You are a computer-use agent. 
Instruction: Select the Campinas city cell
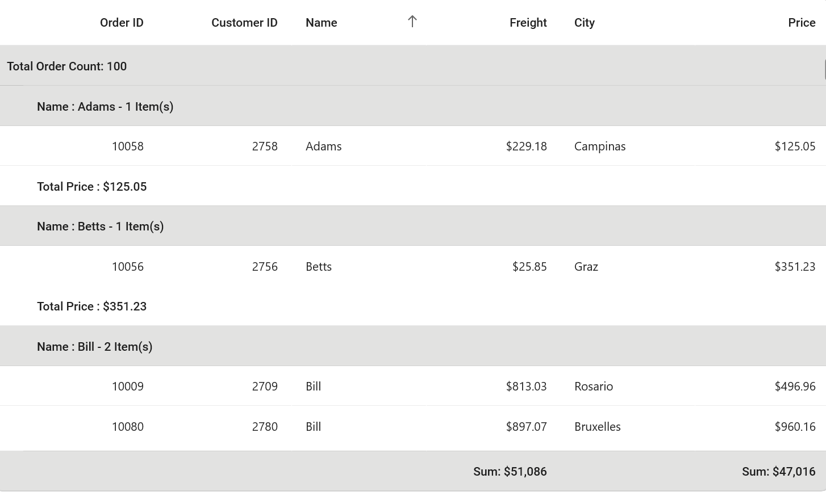(600, 146)
